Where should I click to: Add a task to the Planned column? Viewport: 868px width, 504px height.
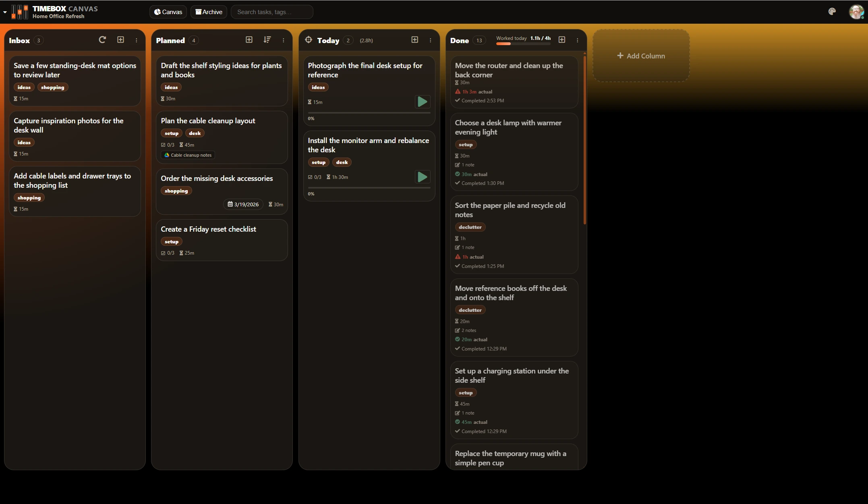coord(249,39)
